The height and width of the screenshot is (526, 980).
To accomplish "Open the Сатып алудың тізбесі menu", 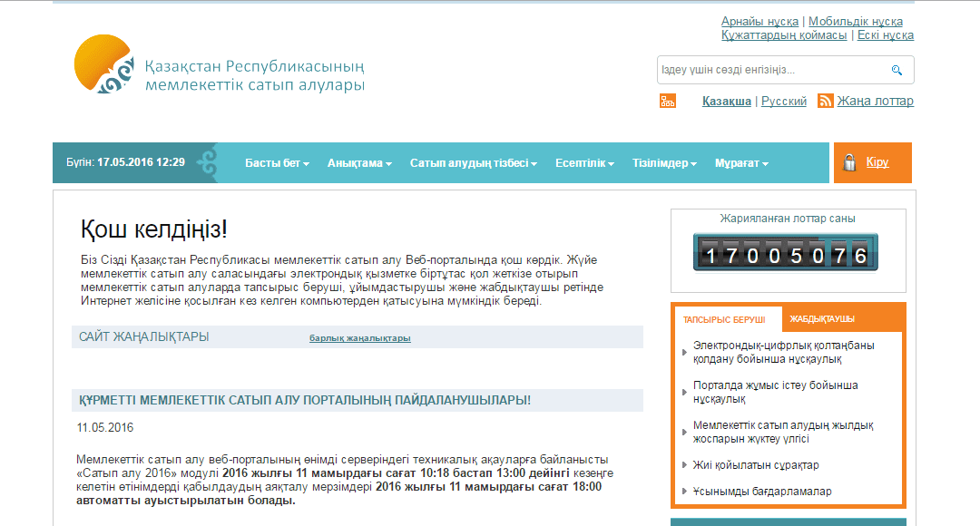I will point(473,163).
